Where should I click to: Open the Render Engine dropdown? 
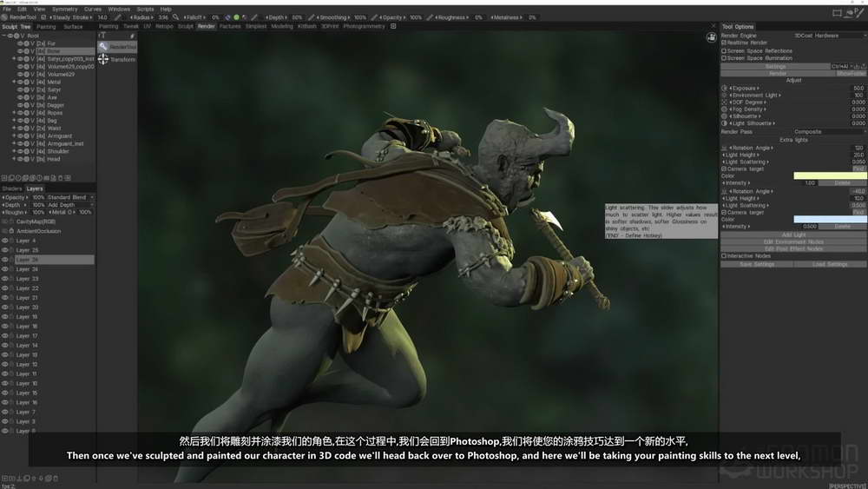(830, 36)
